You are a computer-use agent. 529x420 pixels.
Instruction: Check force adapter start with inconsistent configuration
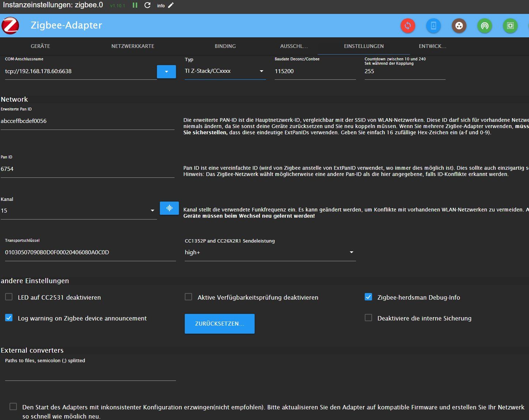[x=13, y=406]
